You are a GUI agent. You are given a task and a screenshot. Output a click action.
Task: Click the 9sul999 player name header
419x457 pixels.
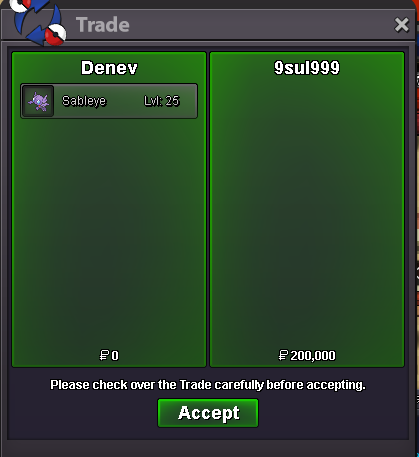pos(307,68)
